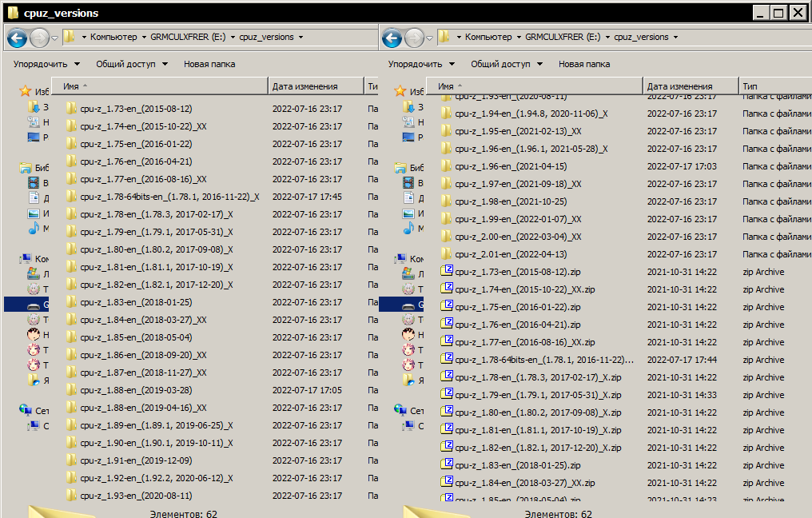This screenshot has width=812, height=518.
Task: Click Computer icon in right navigation pane
Action: (x=400, y=258)
